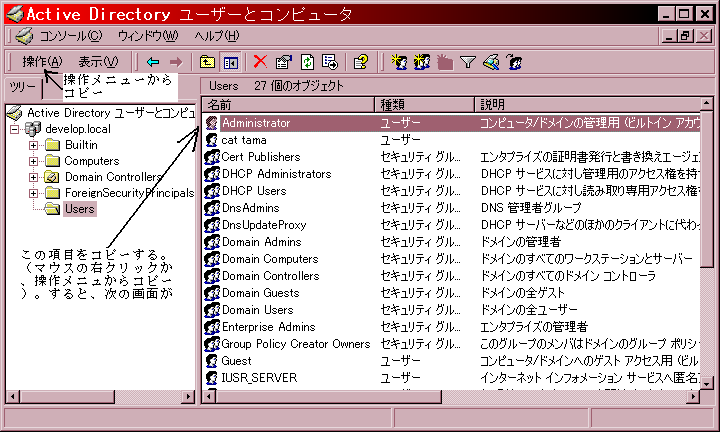The image size is (720, 432).
Task: Select the Domain Admins entry
Action: 262,242
